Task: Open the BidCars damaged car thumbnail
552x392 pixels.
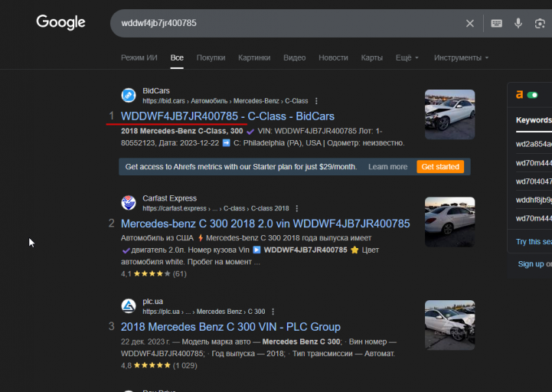Action: point(449,115)
